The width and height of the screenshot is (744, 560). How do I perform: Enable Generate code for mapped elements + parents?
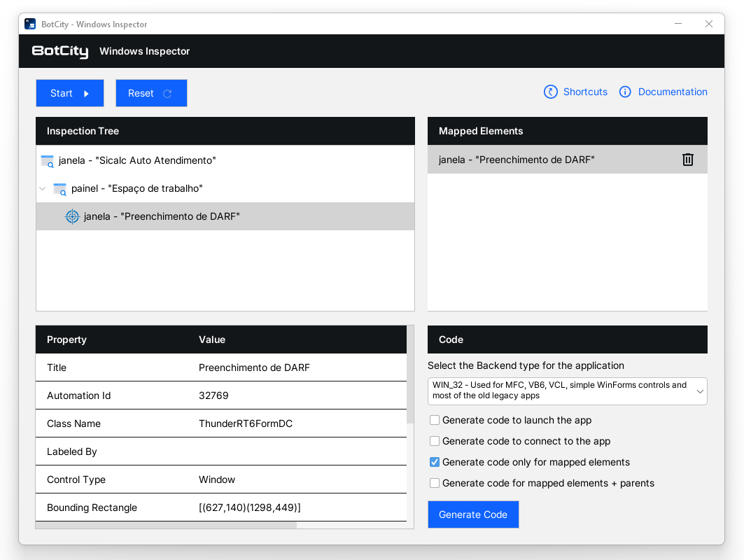coord(435,483)
